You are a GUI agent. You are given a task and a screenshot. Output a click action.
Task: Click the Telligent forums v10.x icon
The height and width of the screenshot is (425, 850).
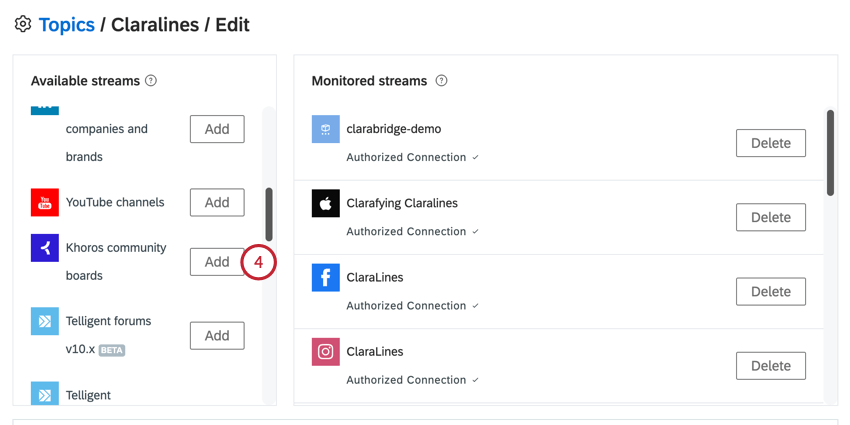[x=45, y=321]
